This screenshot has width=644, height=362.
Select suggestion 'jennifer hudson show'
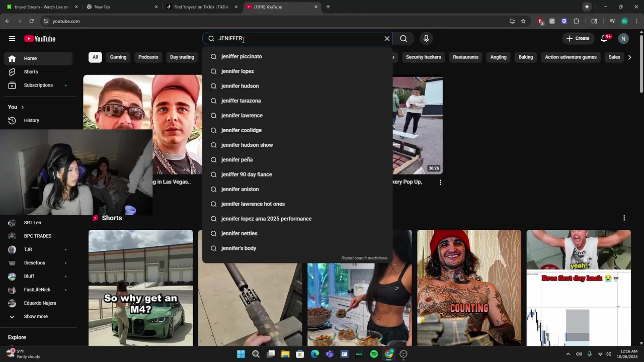(297, 145)
